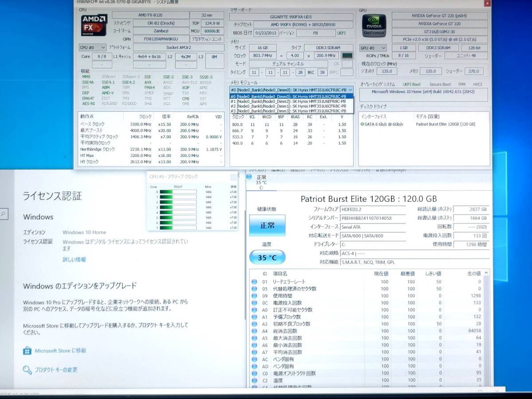Click the status orb for SMART row A0
The width and height of the screenshot is (532, 399).
pos(254,310)
